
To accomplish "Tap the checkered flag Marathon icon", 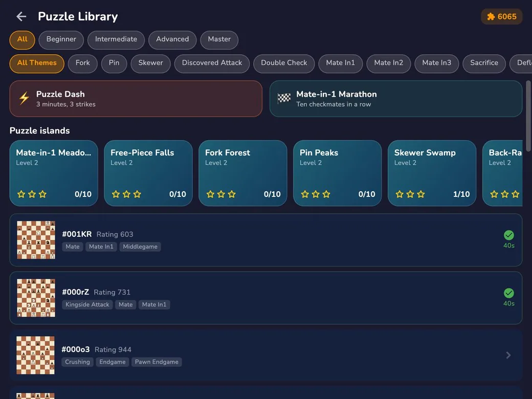I will 284,98.
